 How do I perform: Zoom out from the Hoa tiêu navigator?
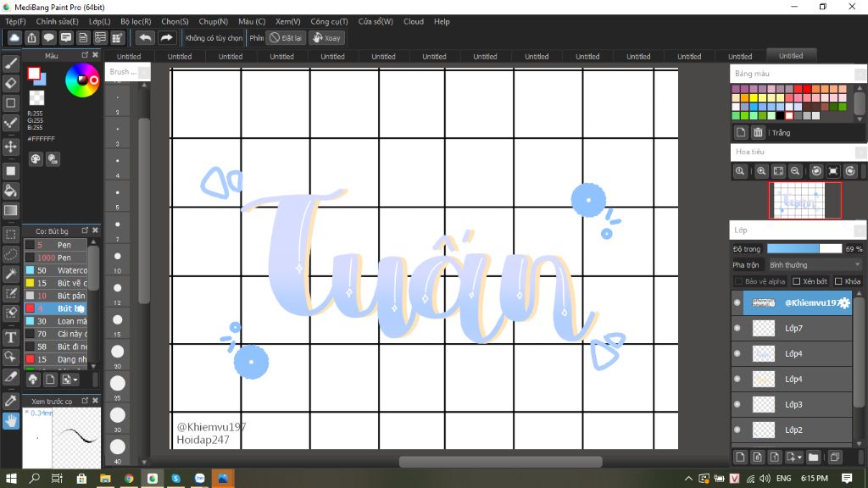tap(795, 171)
